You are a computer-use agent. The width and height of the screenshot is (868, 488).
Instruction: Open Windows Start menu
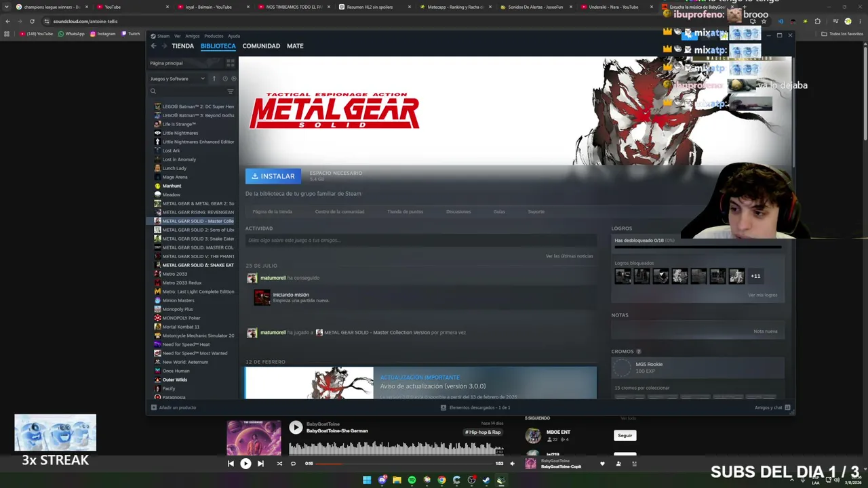click(367, 480)
